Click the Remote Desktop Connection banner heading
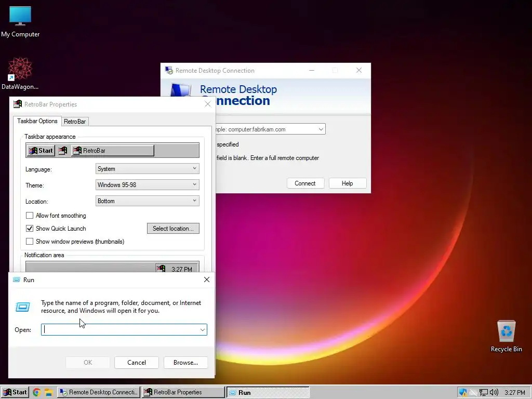This screenshot has width=532, height=399. click(x=238, y=95)
